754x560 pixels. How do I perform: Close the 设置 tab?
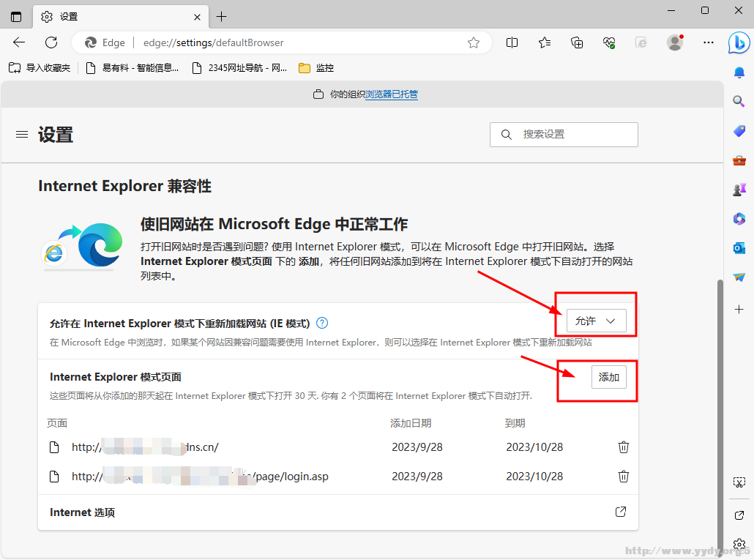pos(197,18)
